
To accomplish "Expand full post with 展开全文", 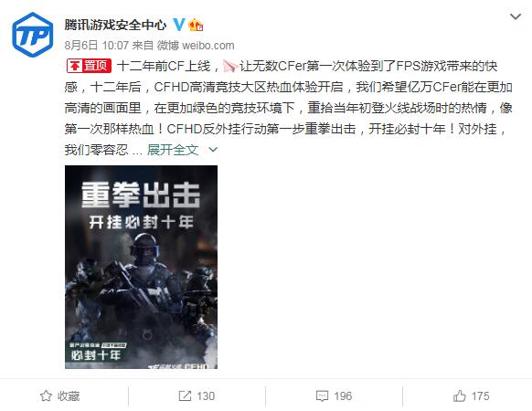I will pos(173,150).
